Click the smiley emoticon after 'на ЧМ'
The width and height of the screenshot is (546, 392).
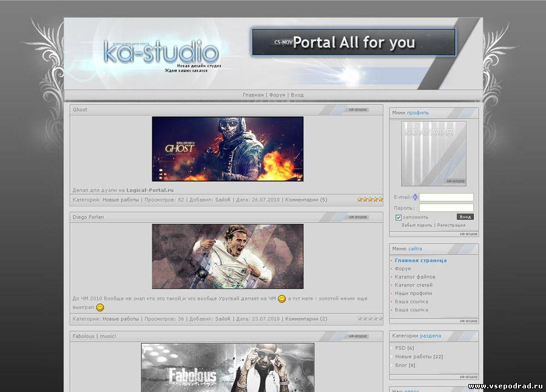pos(281,299)
